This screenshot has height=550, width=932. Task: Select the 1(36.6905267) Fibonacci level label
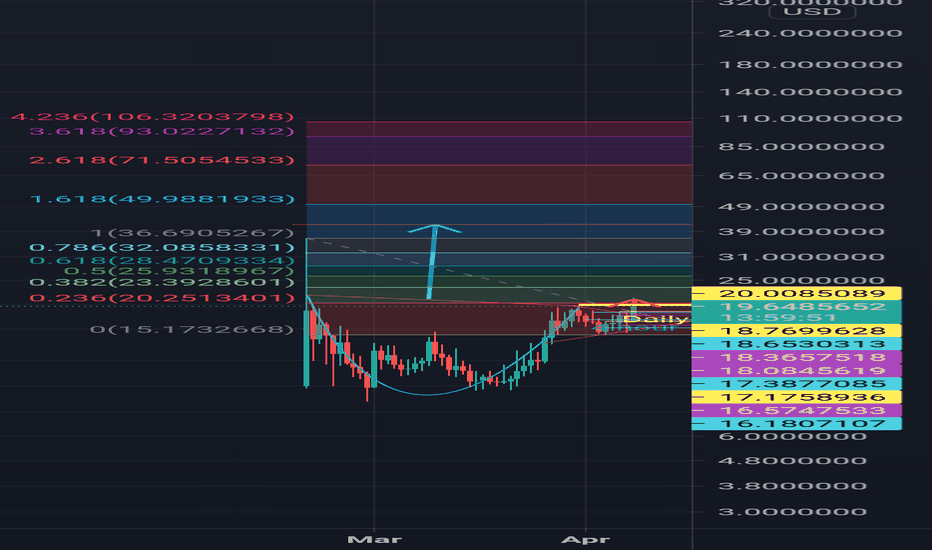[193, 232]
